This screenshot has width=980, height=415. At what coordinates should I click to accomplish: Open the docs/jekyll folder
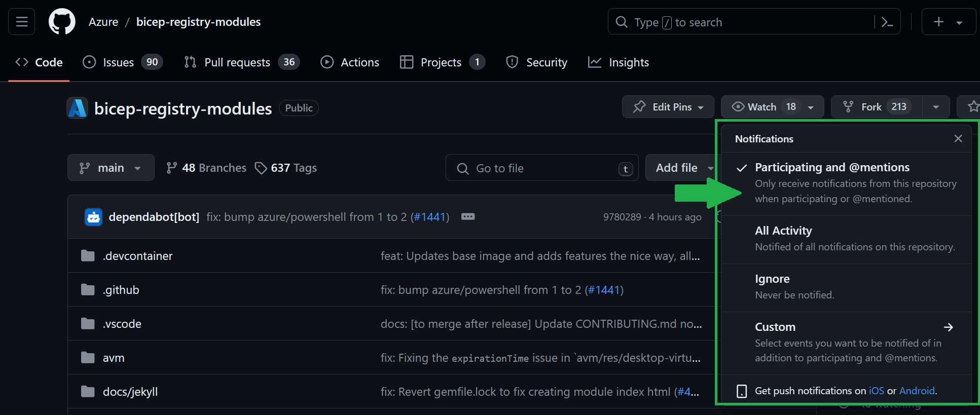pos(130,392)
